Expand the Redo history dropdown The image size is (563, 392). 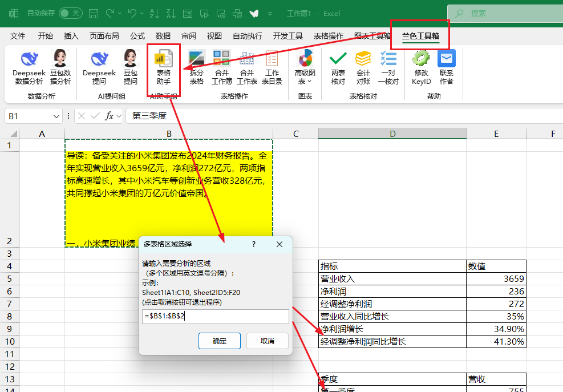coord(120,14)
